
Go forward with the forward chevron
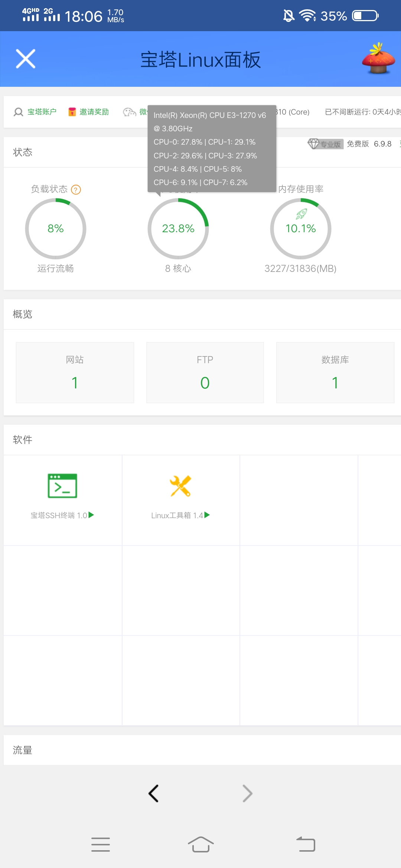[247, 793]
